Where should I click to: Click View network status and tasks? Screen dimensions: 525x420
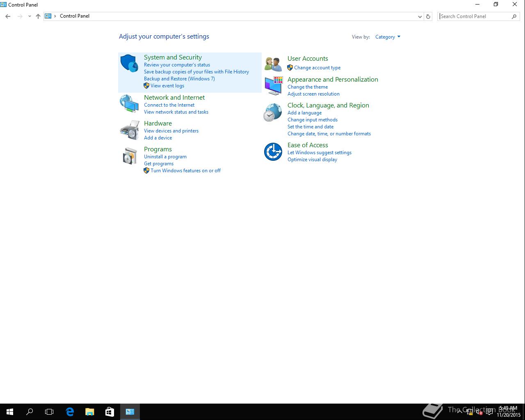coord(176,112)
